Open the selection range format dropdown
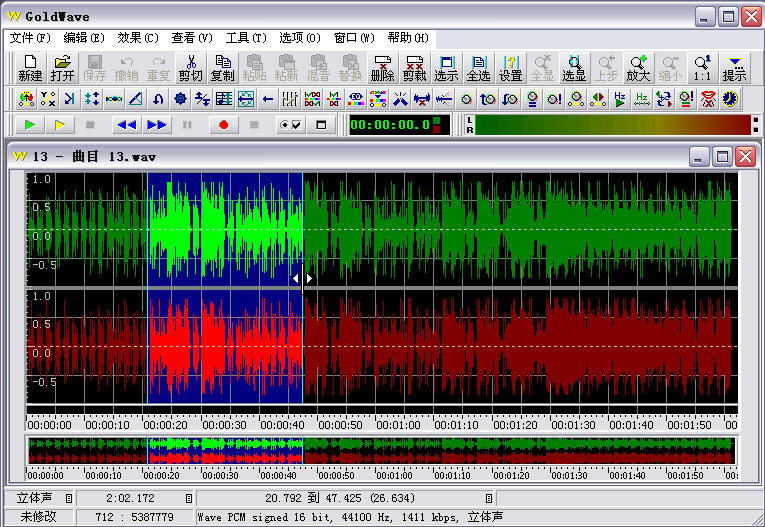Screen dimensions: 765x527 [489, 498]
